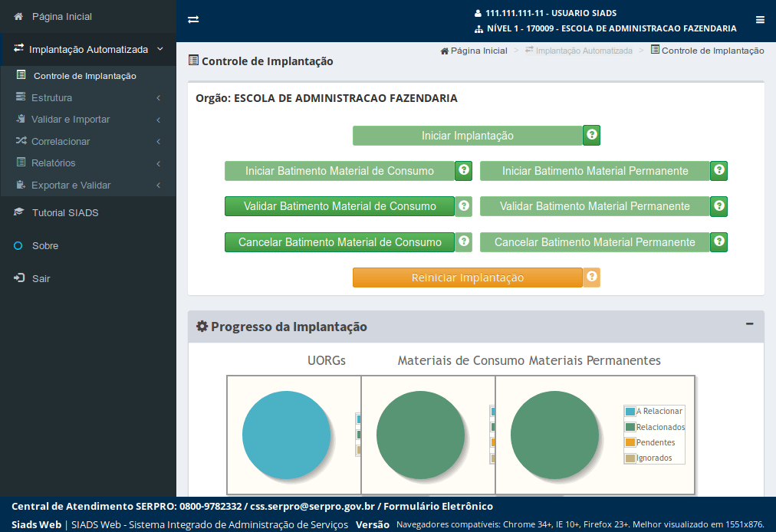
Task: Click the Materiais Permanentes pie chart
Action: (x=554, y=435)
